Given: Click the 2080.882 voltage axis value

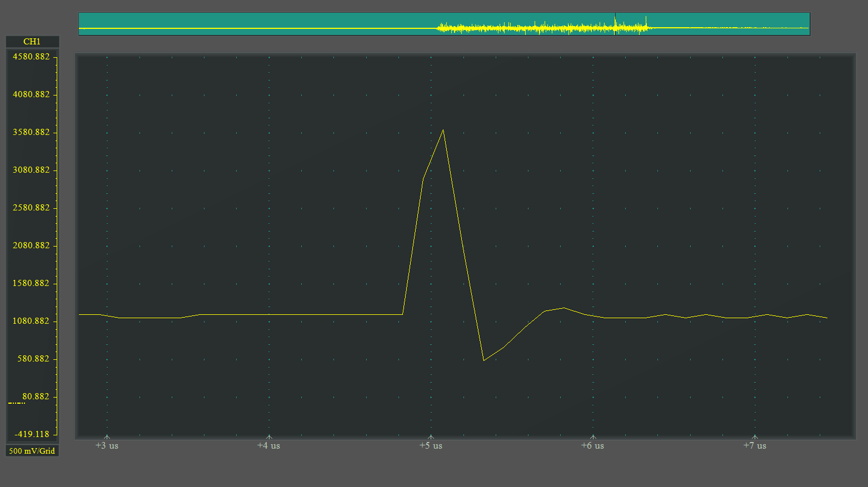Looking at the screenshot, I should tap(31, 245).
